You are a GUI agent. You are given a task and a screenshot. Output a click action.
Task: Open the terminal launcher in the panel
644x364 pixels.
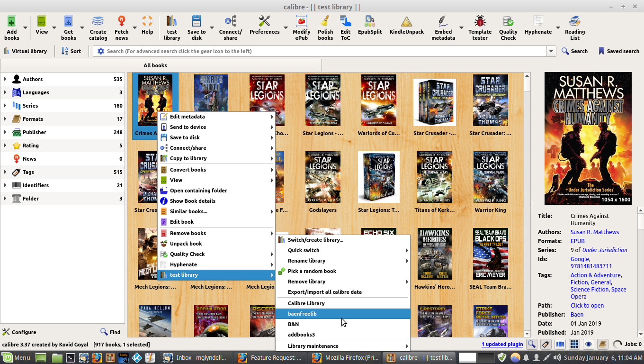70,358
